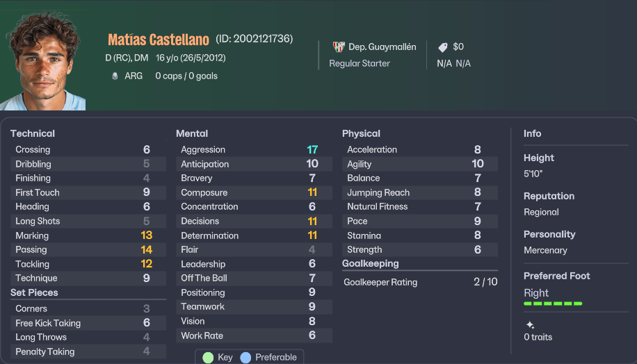This screenshot has width=637, height=364.
Task: Click the small Argentina nationality icon
Action: coord(115,76)
